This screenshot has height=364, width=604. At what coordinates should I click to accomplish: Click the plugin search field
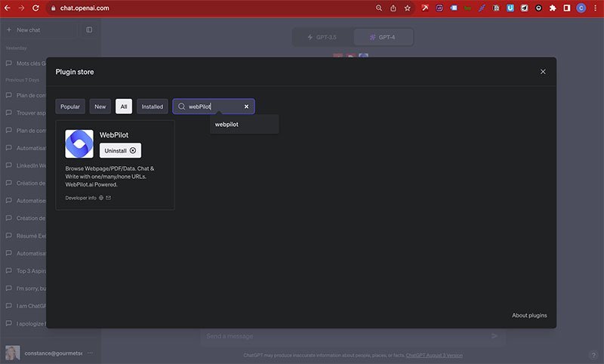[x=214, y=106]
